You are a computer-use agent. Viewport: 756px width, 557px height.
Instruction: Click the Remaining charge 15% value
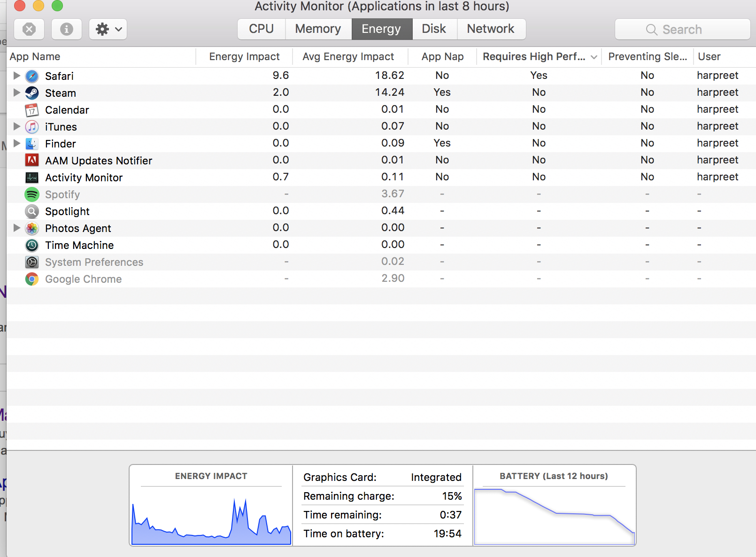click(452, 496)
